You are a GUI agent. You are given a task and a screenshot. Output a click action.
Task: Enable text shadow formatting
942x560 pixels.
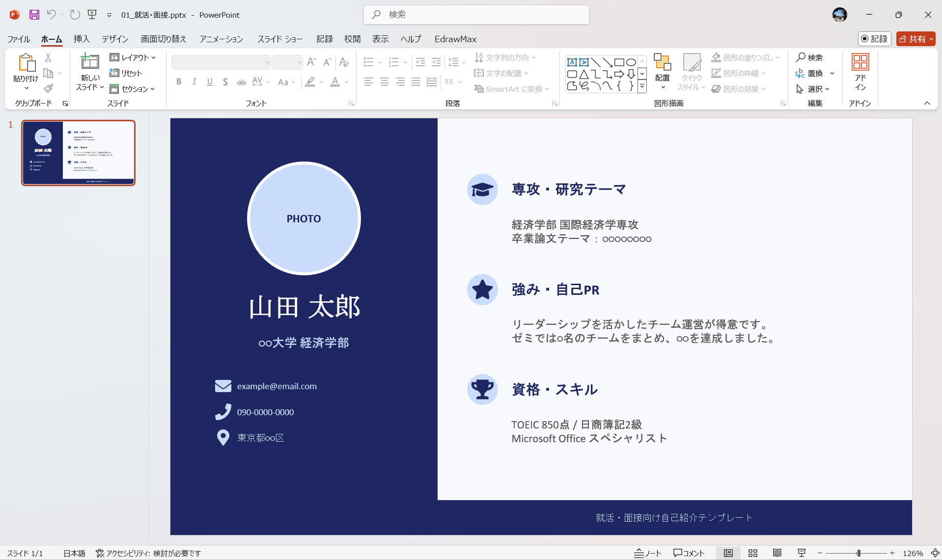click(225, 81)
